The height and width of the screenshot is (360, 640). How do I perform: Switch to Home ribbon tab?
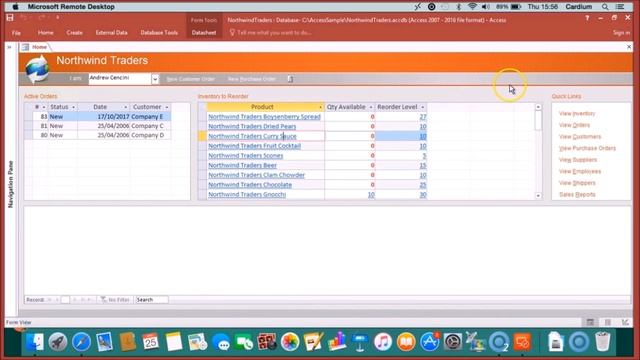45,33
